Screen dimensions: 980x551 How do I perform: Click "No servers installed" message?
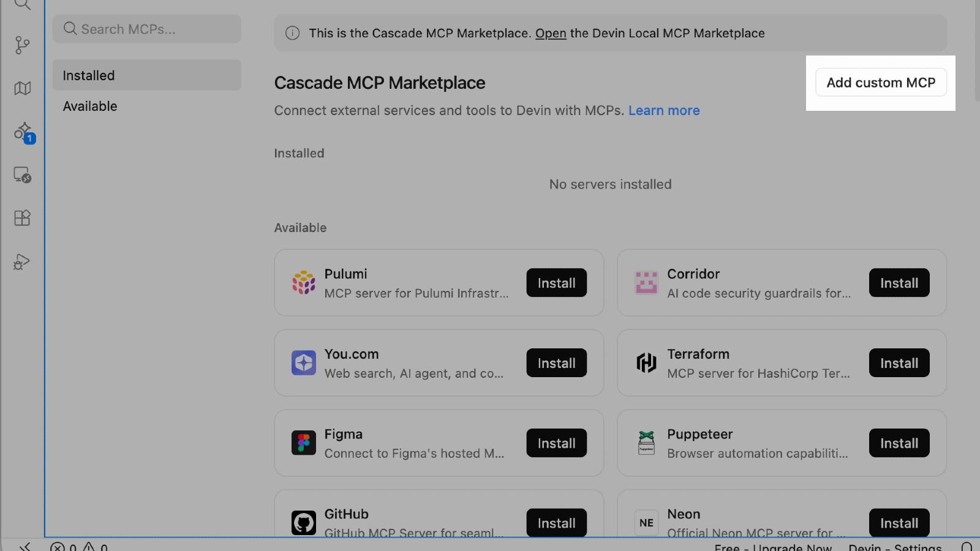(x=611, y=184)
